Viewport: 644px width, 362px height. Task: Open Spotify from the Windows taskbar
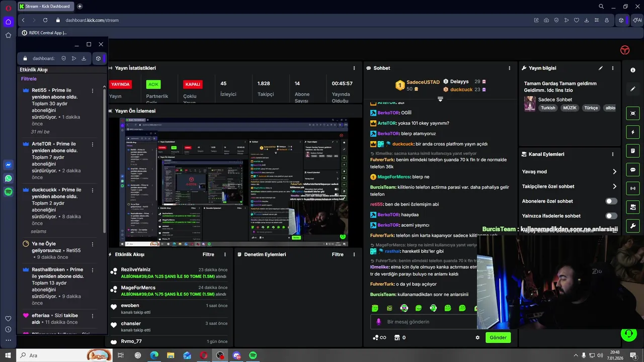point(253,355)
